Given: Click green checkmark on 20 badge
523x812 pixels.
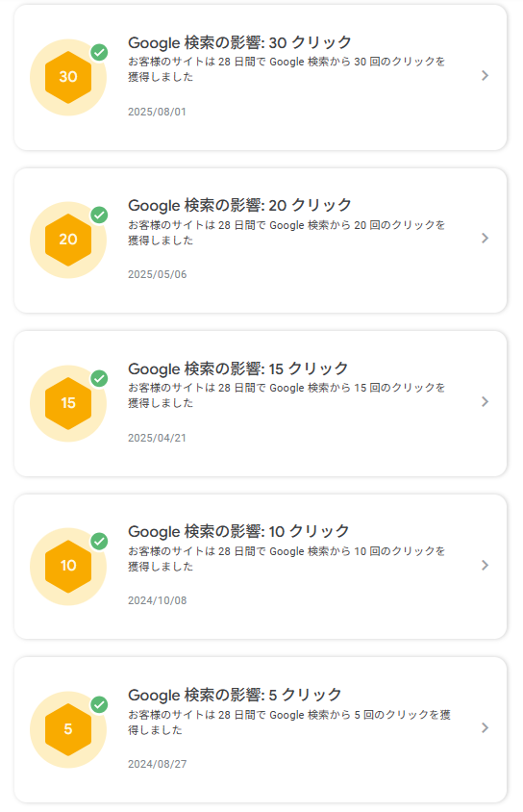Looking at the screenshot, I should 99,215.
